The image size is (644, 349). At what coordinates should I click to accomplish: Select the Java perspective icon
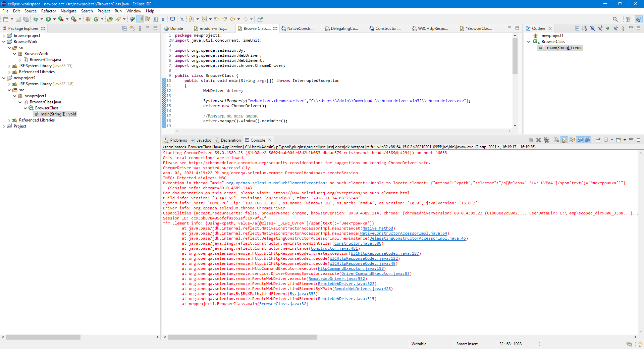[x=639, y=19]
